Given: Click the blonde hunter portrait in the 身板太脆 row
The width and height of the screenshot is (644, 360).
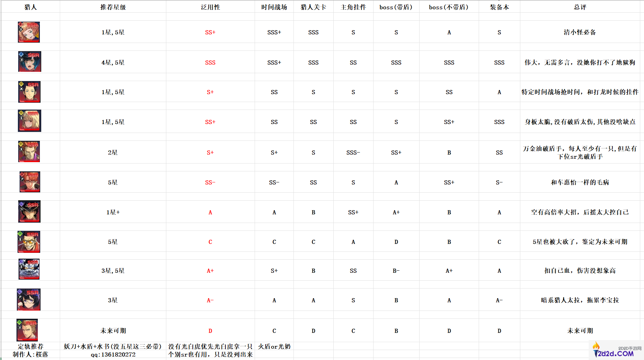Looking at the screenshot, I should [x=30, y=121].
